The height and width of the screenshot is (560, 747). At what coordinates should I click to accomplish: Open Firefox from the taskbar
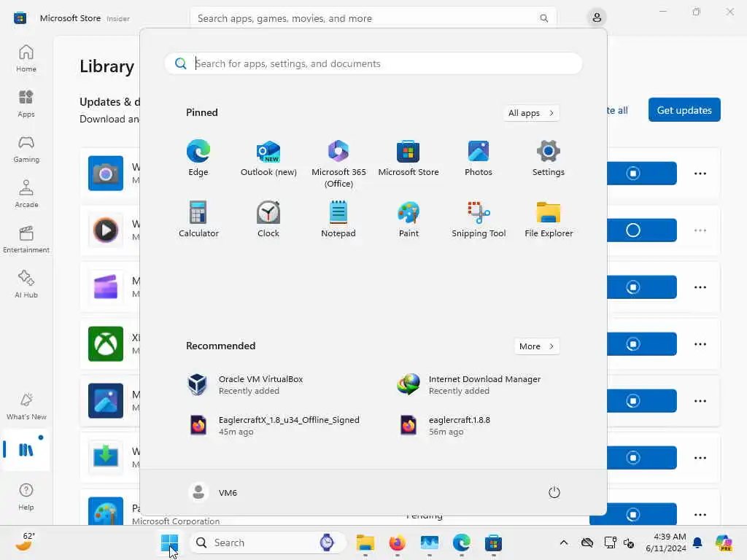[398, 542]
